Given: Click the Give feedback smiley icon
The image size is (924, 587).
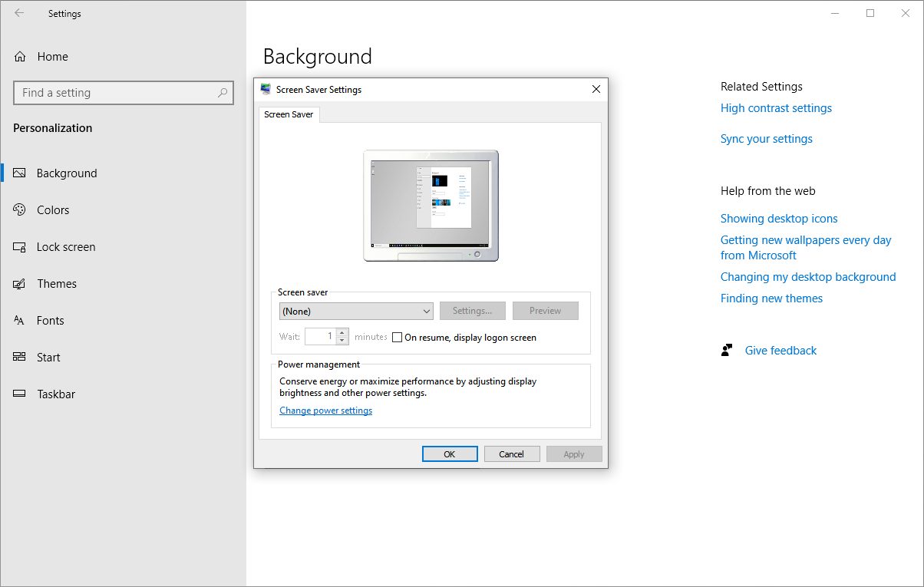Looking at the screenshot, I should pyautogui.click(x=726, y=350).
